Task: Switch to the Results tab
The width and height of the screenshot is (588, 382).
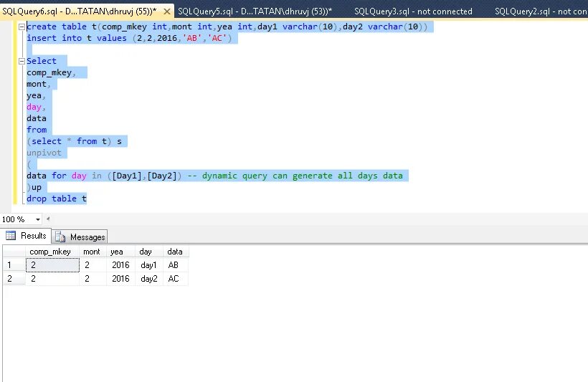Action: [x=26, y=236]
